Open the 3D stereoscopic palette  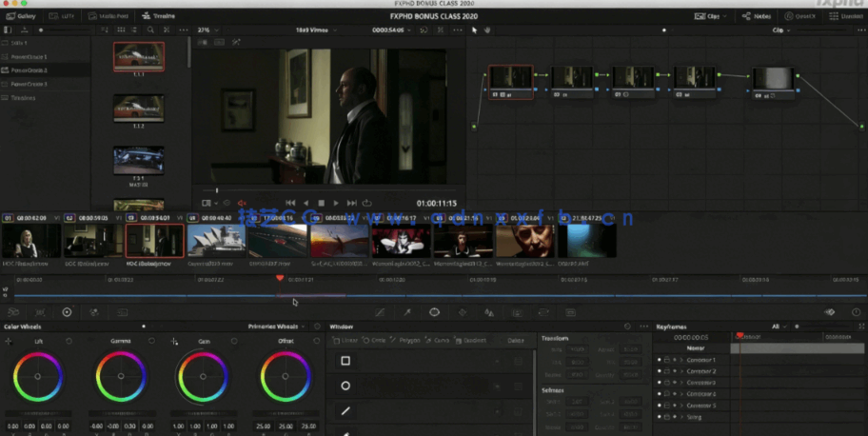571,312
